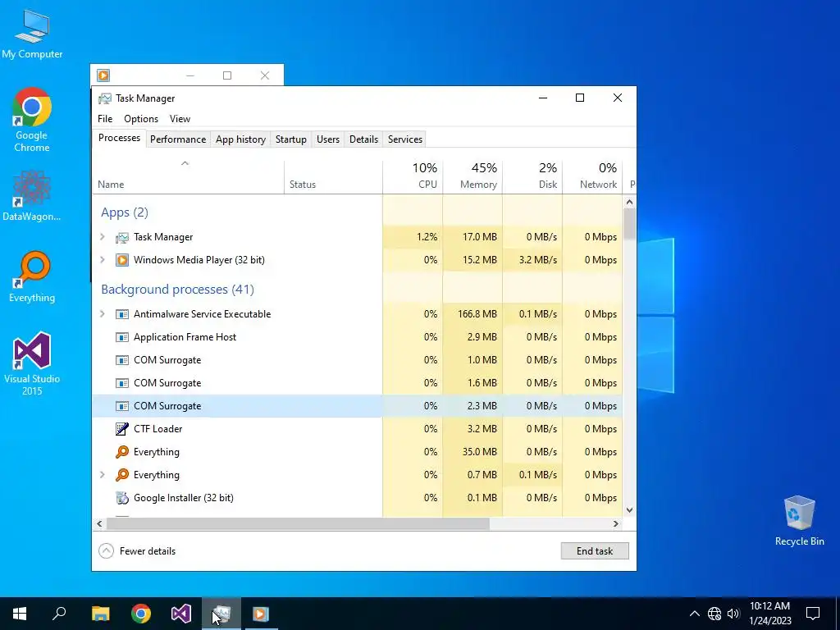Switch to the Users tab
The height and width of the screenshot is (630, 840).
(x=328, y=139)
